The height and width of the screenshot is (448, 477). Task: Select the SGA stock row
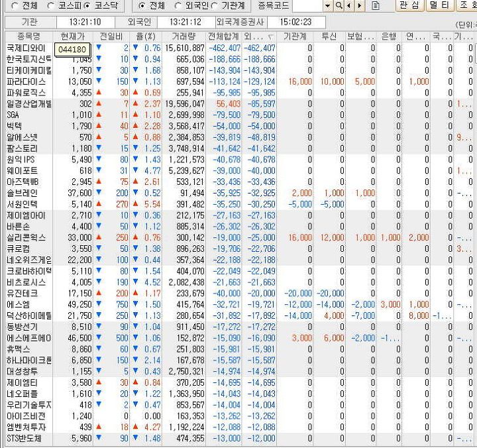click(238, 115)
